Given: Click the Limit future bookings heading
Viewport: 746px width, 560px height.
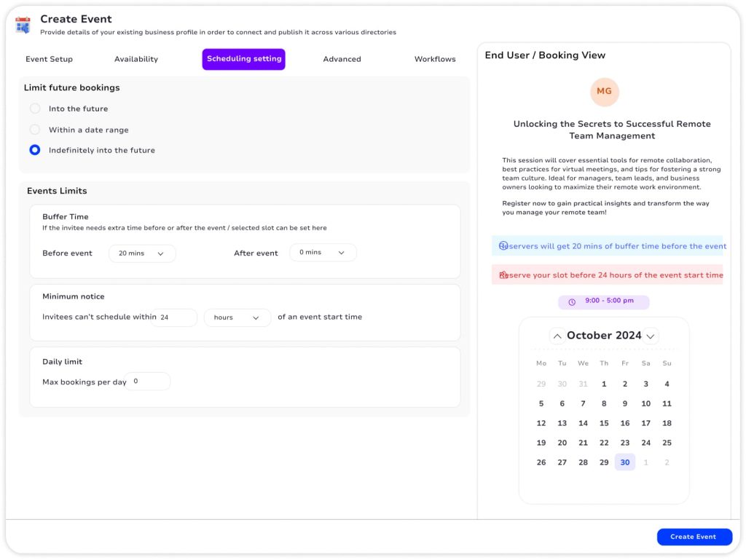Looking at the screenshot, I should [x=72, y=87].
